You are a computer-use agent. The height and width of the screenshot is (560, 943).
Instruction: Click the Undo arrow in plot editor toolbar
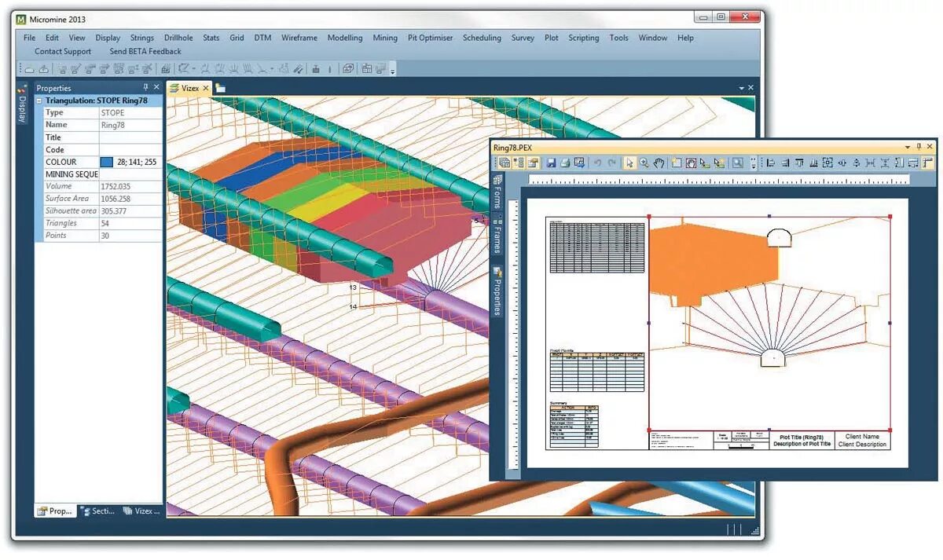coord(598,163)
